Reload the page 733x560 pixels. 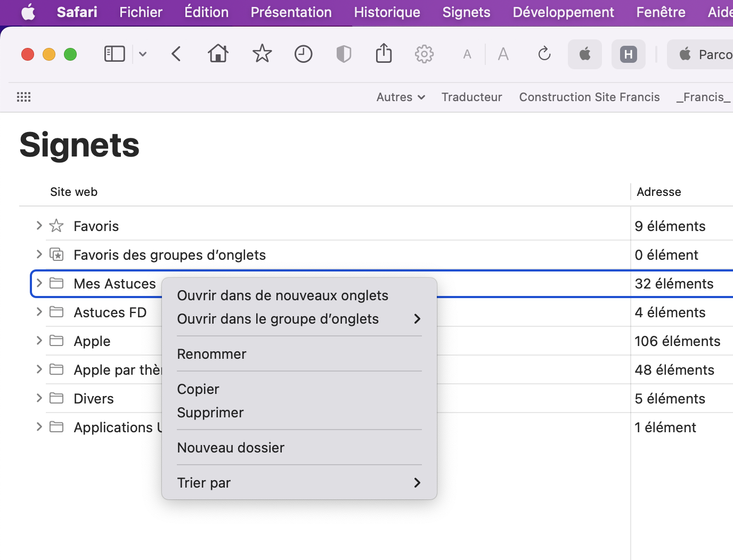544,54
